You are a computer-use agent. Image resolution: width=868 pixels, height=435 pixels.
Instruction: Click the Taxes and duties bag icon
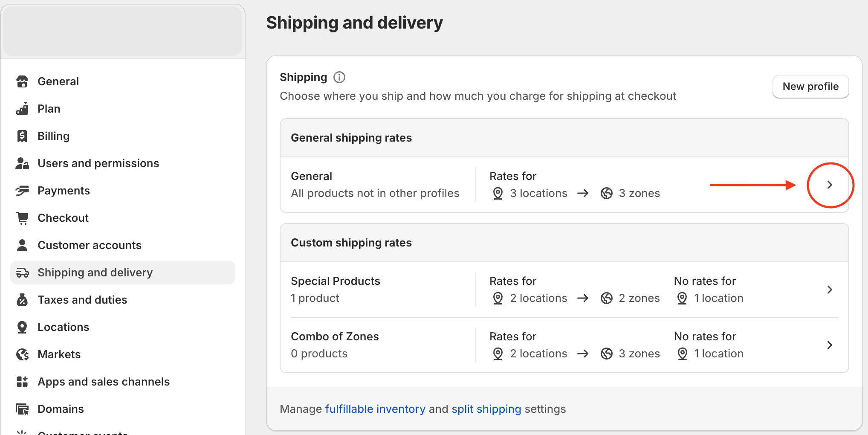[x=22, y=300]
